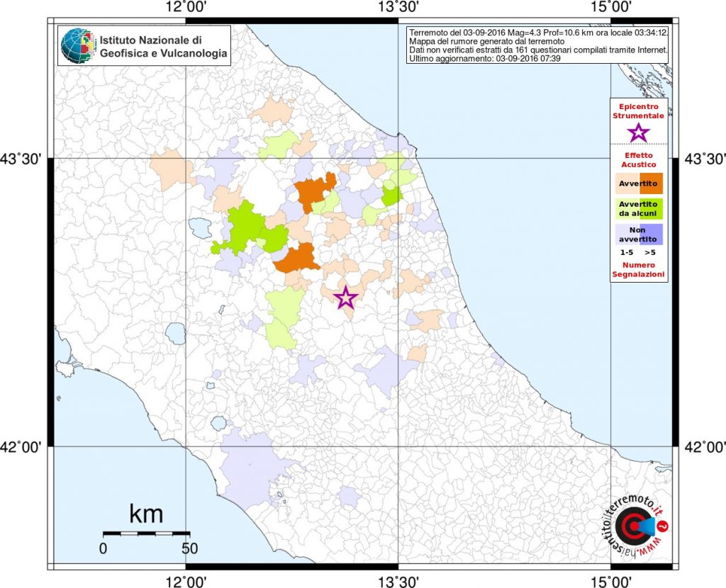Click the bright green Avvertito da alcuni swatch
The height and width of the screenshot is (588, 726).
click(x=651, y=209)
